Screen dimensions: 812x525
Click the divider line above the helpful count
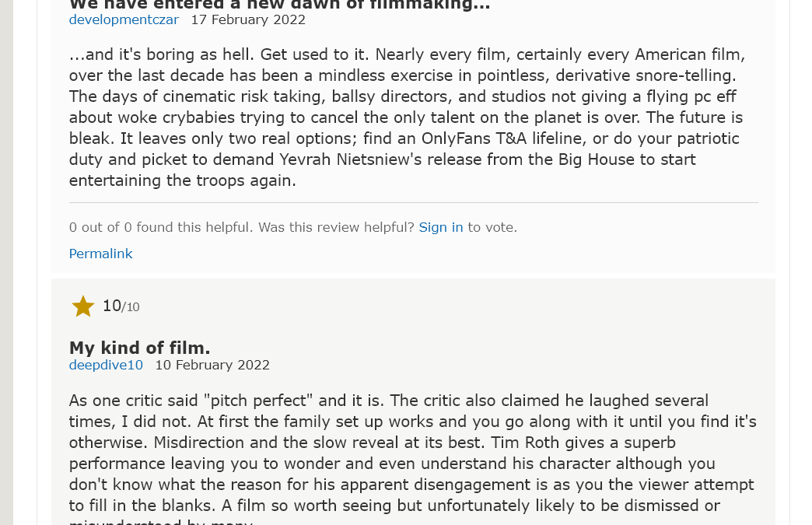[413, 202]
